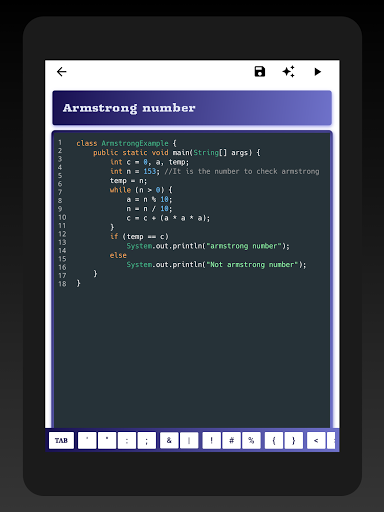Viewport: 384px width, 512px height.
Task: Click the comment 'It is the number to check armstrong'
Action: 242,171
